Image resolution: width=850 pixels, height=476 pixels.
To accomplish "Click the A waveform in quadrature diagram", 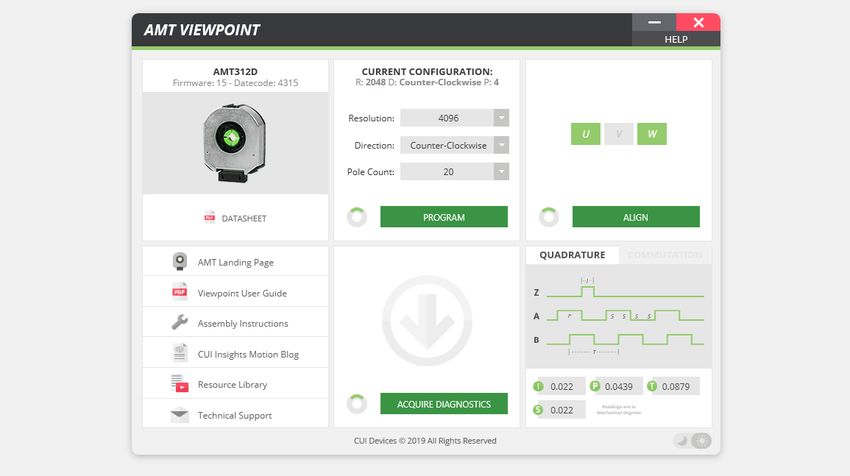I will (625, 316).
